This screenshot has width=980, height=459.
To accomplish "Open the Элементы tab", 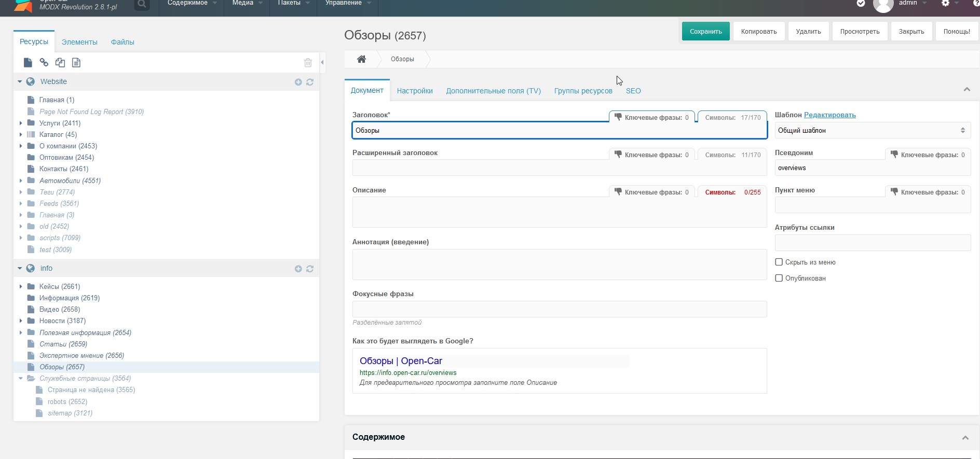I will point(79,42).
